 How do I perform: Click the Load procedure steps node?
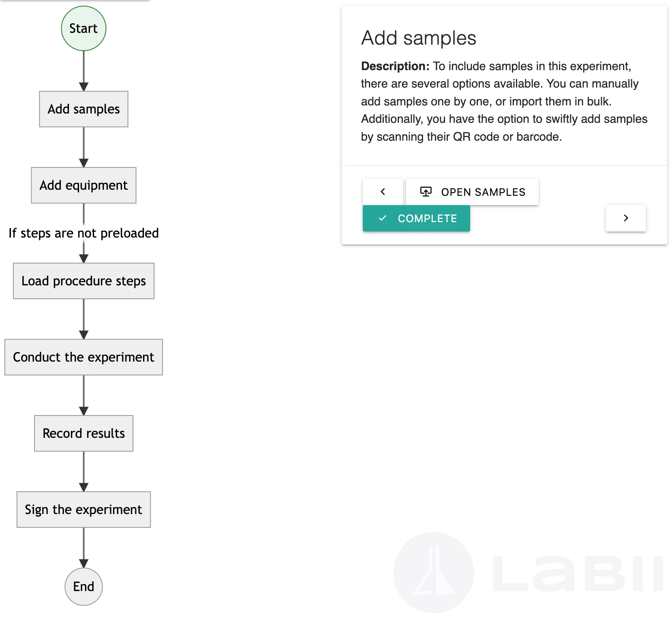83,281
